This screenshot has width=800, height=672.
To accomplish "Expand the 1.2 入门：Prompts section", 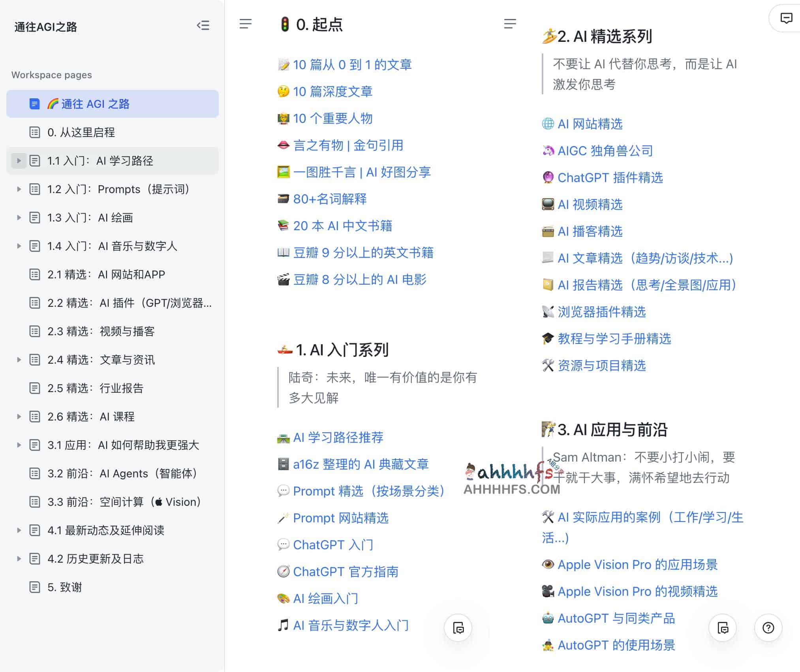I will (x=19, y=189).
